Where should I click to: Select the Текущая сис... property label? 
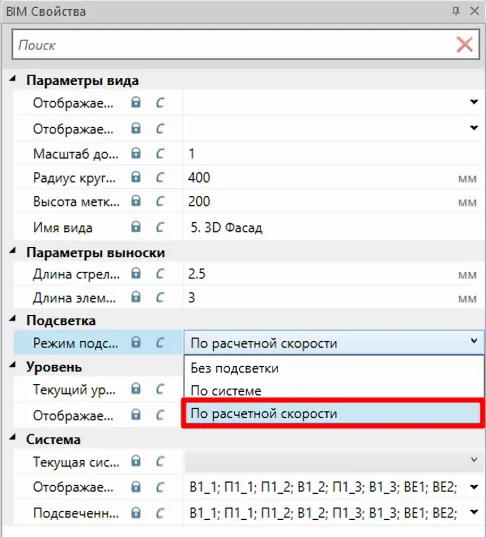(x=76, y=462)
